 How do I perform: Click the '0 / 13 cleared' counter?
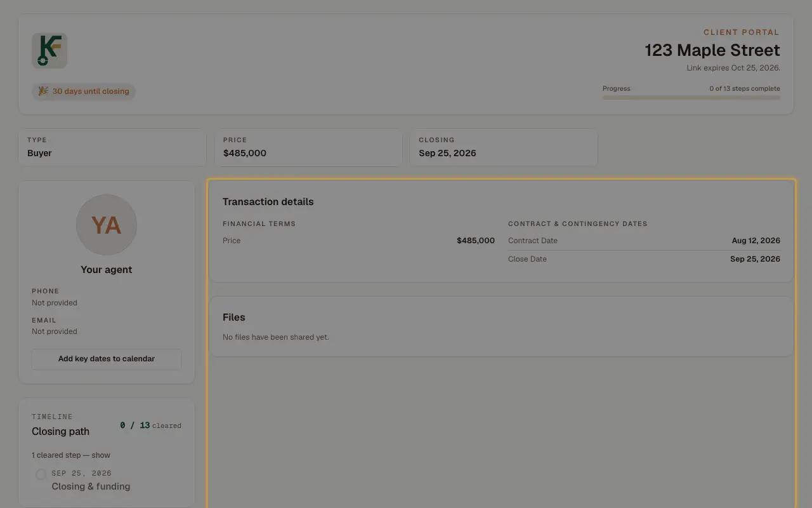pyautogui.click(x=150, y=425)
